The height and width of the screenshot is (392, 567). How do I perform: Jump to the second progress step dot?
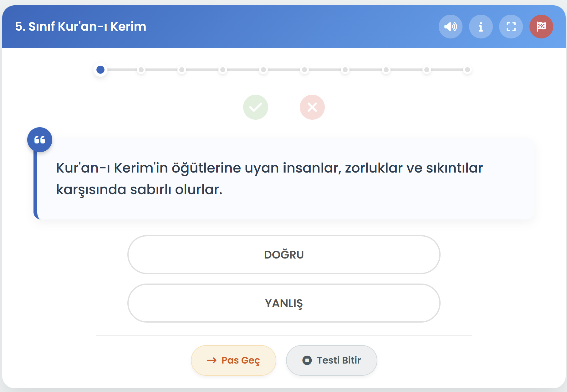coord(141,70)
